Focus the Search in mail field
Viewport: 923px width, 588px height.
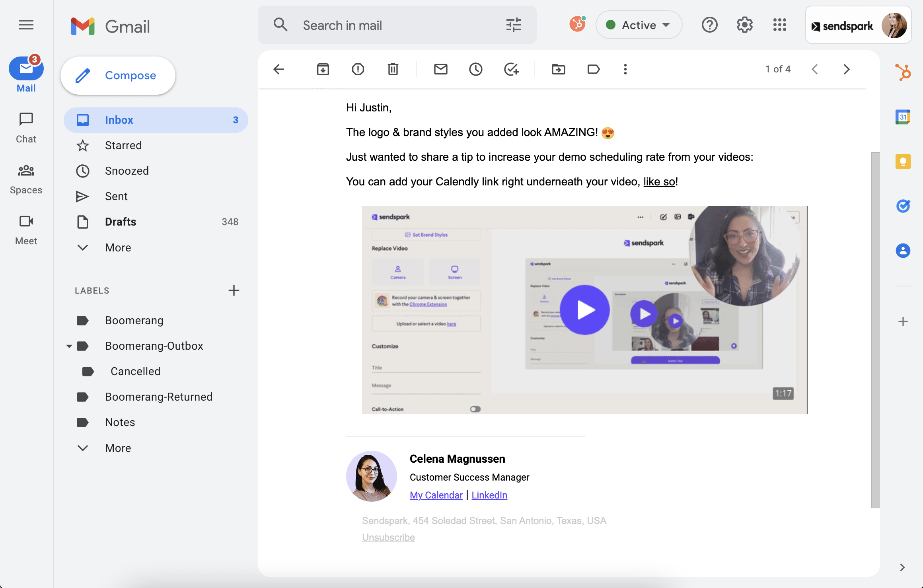click(x=397, y=25)
